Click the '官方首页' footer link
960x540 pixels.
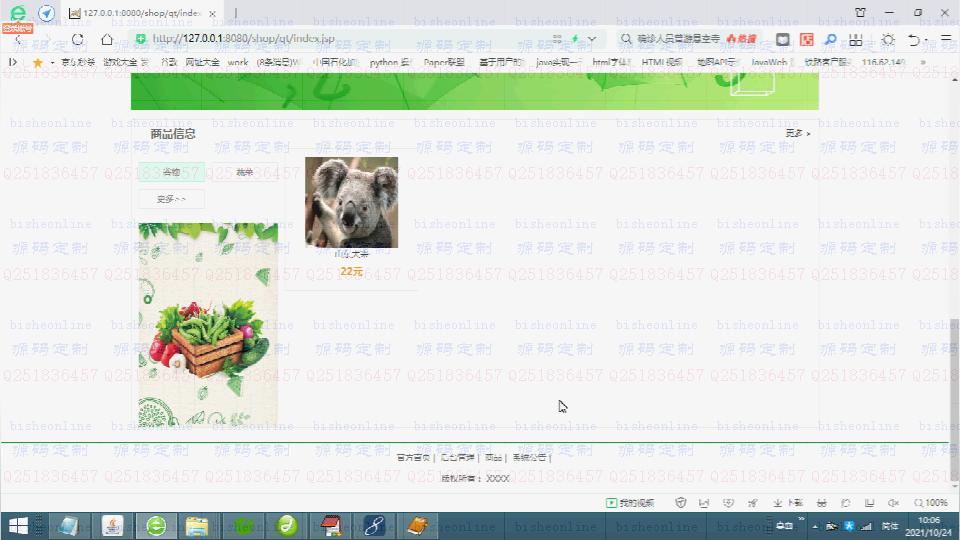coord(413,457)
